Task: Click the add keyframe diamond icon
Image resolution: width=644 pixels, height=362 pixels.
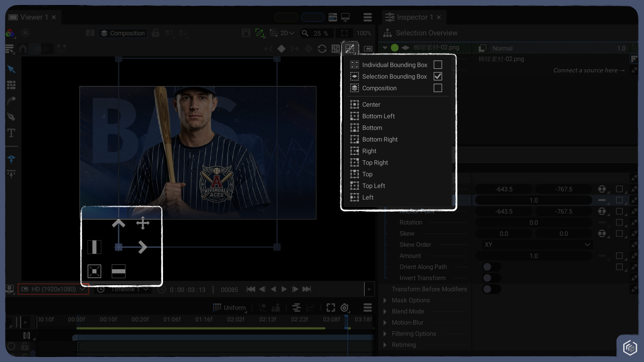Action: pos(281,49)
